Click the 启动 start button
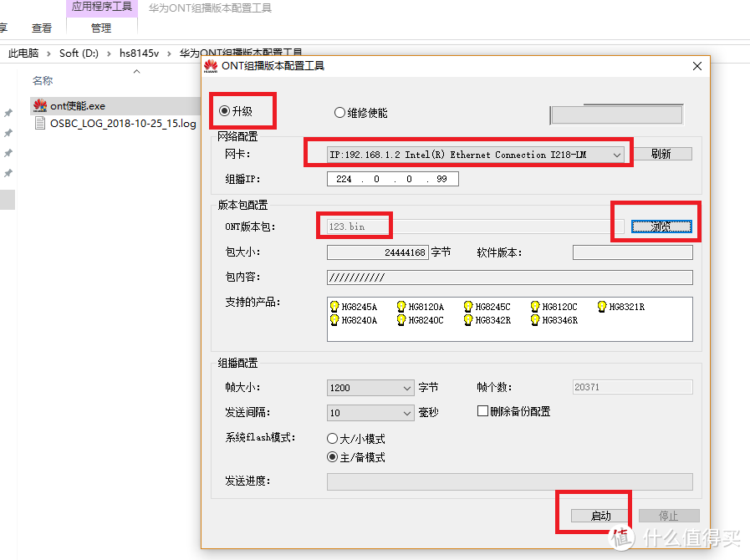750x560 pixels. (x=601, y=516)
